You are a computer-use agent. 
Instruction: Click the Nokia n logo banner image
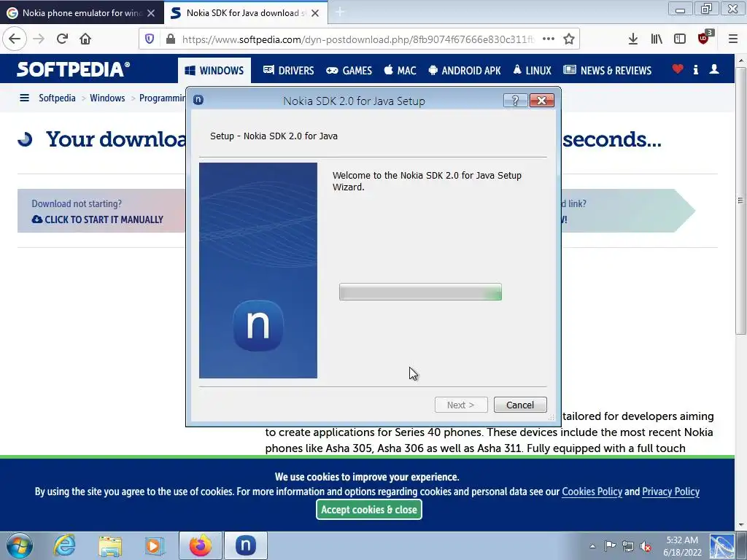click(x=258, y=271)
